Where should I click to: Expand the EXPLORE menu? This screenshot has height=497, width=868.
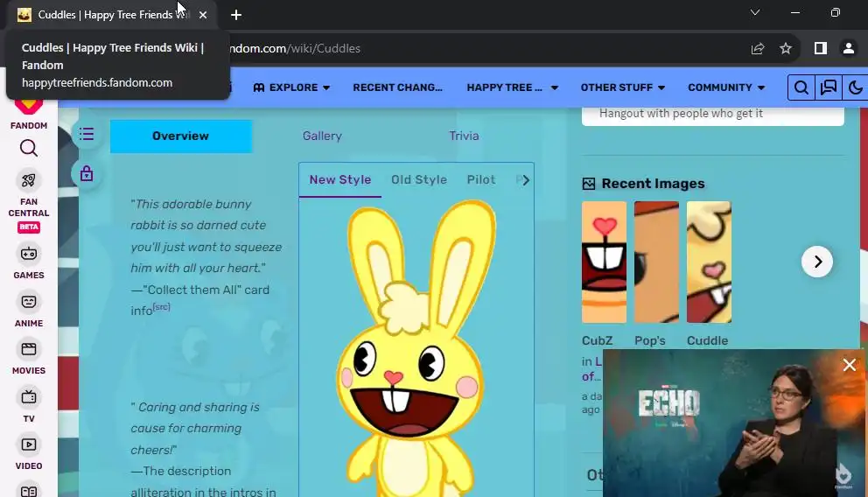coord(291,87)
